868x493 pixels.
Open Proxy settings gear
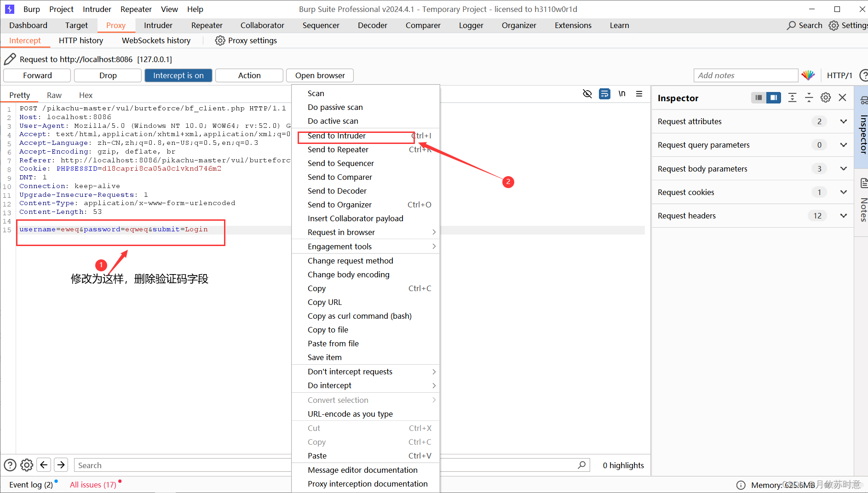point(220,40)
